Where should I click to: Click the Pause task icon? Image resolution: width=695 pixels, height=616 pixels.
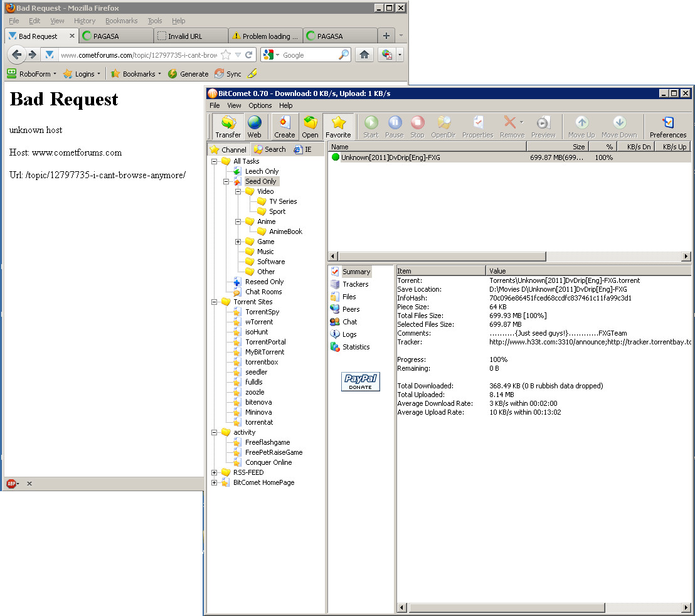394,126
